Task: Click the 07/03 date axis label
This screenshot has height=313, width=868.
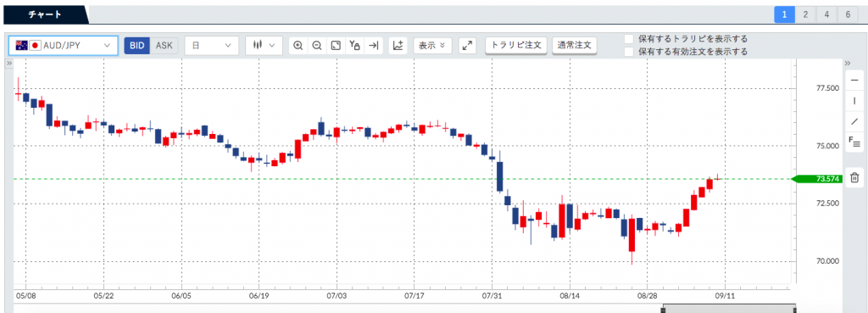Action: [x=337, y=296]
